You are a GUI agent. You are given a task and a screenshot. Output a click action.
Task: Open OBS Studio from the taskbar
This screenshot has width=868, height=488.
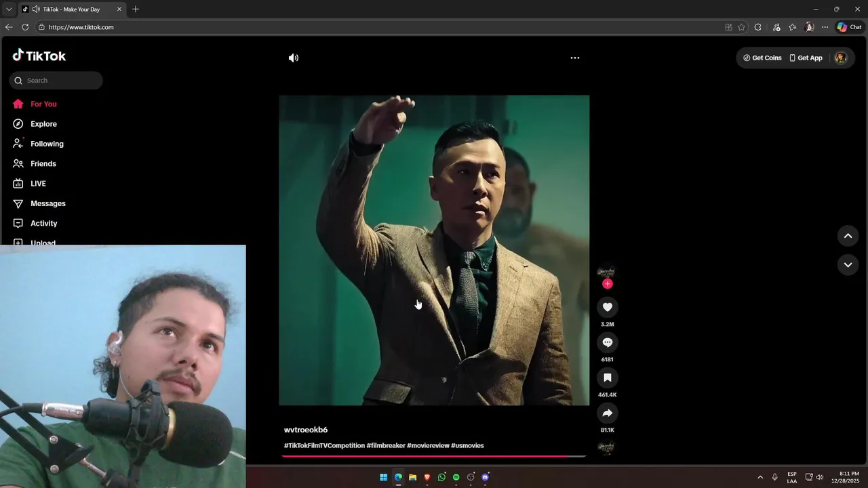[471, 477]
